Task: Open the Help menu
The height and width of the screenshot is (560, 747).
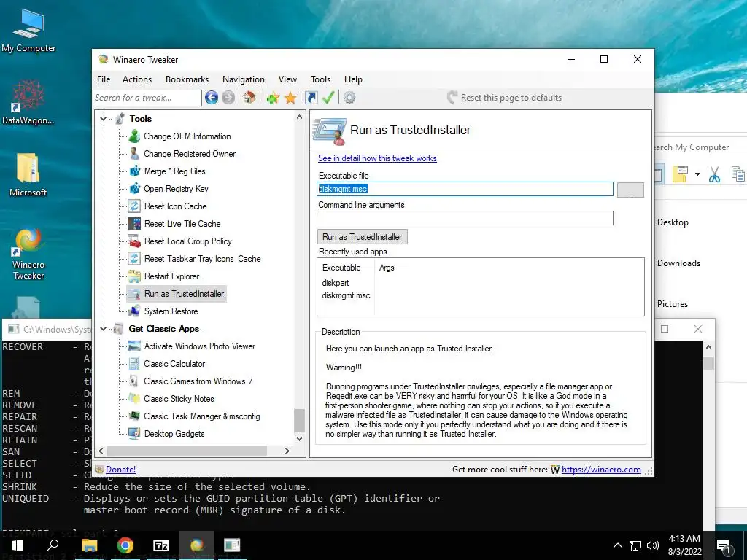Action: 353,79
